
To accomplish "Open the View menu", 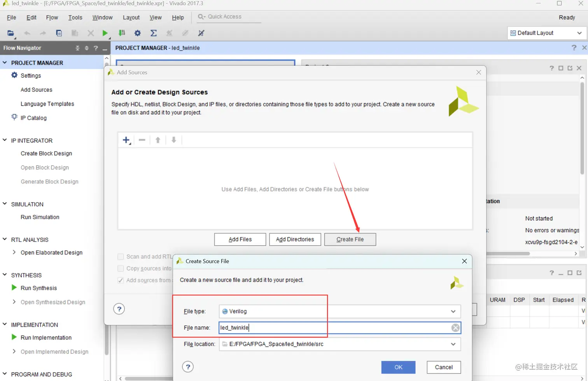I will click(x=156, y=17).
